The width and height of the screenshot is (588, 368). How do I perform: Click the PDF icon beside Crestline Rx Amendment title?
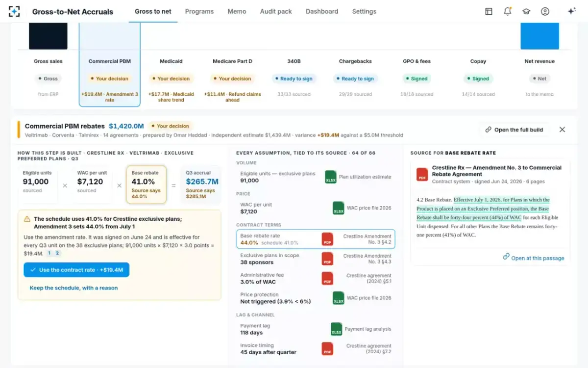click(422, 174)
